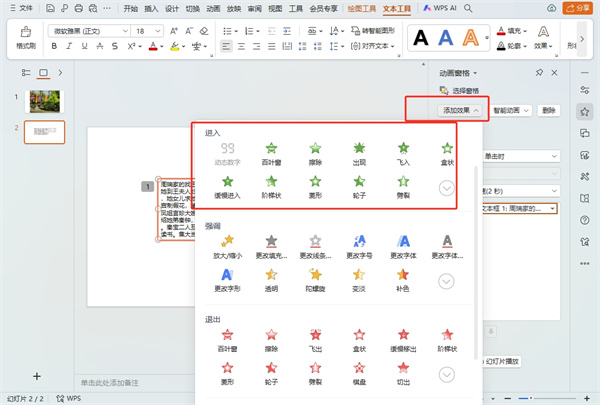Screen dimensions: 600x405
Task: Pin the animation pane
Action: click(x=539, y=72)
